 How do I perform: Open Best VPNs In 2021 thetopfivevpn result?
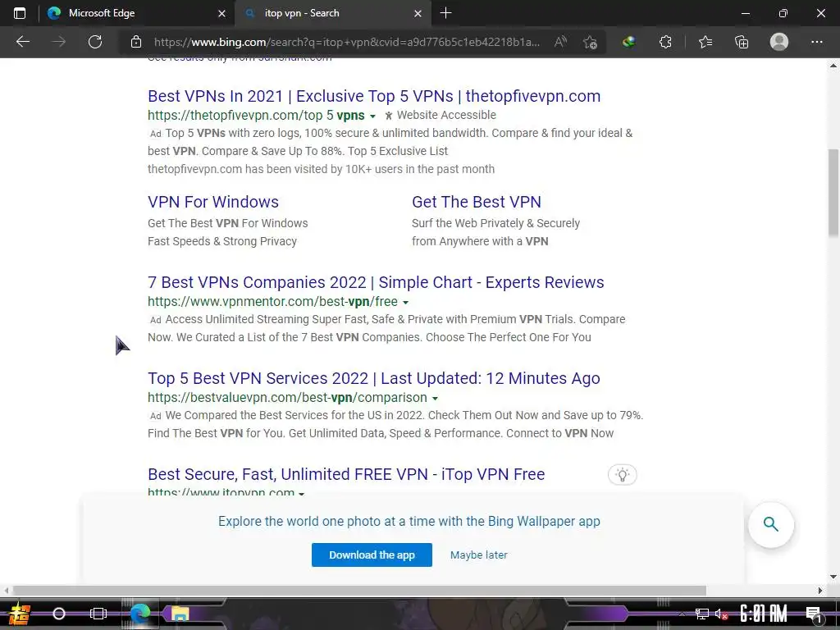pyautogui.click(x=374, y=96)
